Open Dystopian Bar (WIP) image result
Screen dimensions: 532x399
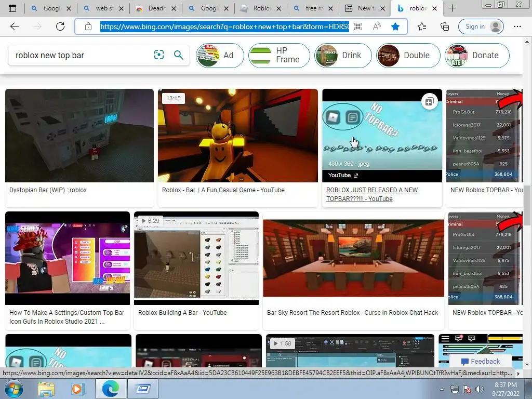point(79,136)
